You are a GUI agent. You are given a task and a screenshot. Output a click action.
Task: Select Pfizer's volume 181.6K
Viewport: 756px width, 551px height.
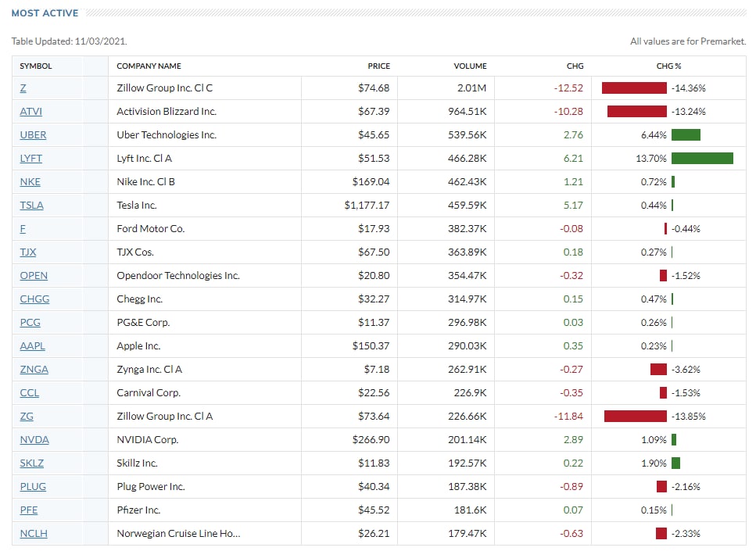pyautogui.click(x=470, y=510)
